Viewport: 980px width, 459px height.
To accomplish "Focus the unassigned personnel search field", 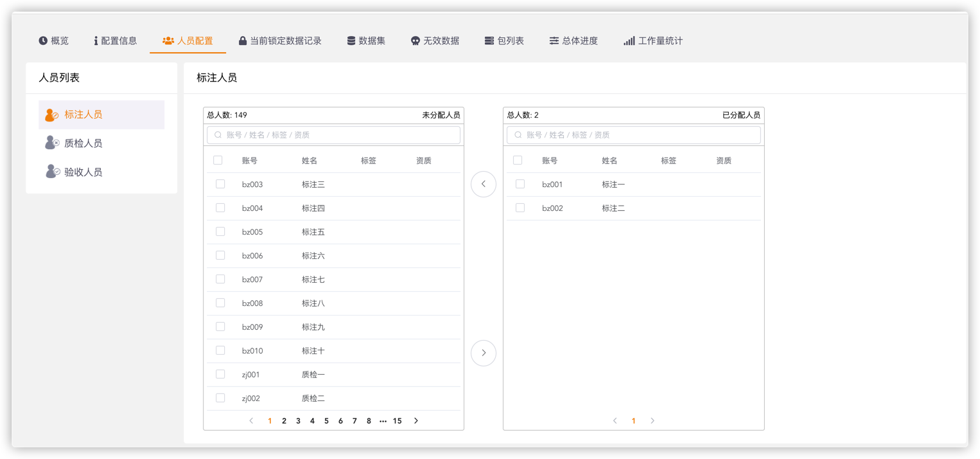I will (333, 135).
